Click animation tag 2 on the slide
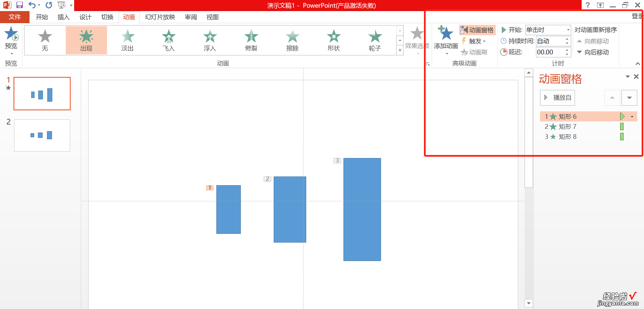Viewport: 644px width, 309px height. pyautogui.click(x=267, y=179)
